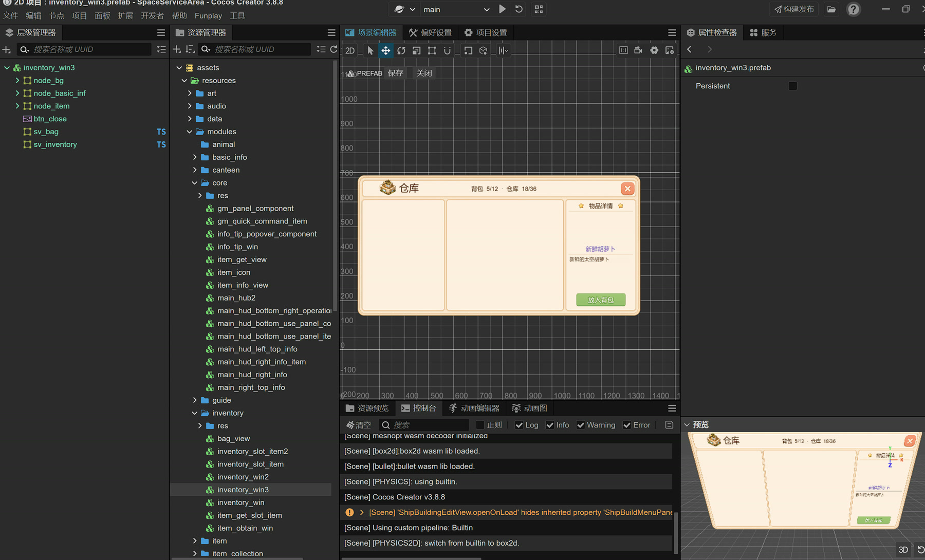Click the 构建发布 button
Screen dimensions: 925x560
794,9
